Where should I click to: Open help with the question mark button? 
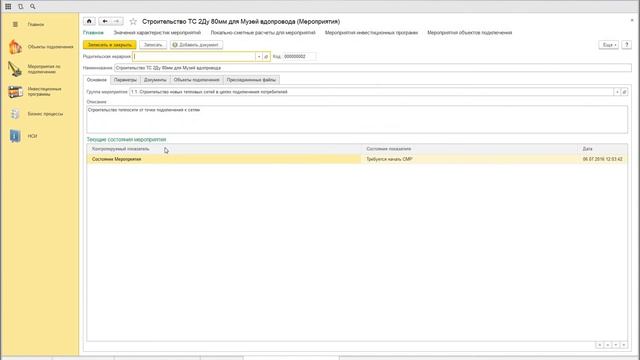click(x=627, y=45)
